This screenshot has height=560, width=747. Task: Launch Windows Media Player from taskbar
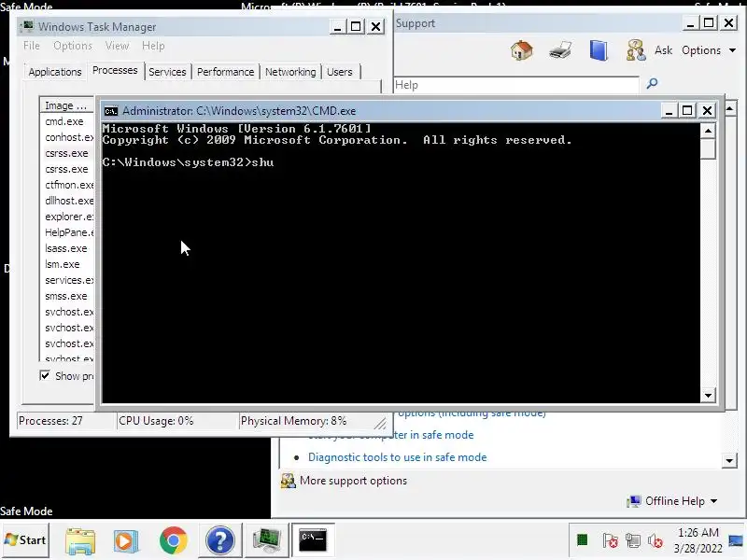126,541
